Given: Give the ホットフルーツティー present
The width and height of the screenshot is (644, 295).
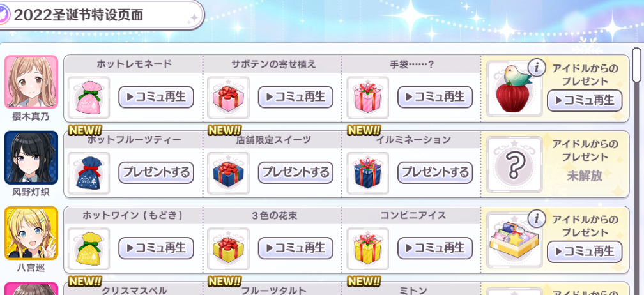Looking at the screenshot, I should (x=156, y=172).
